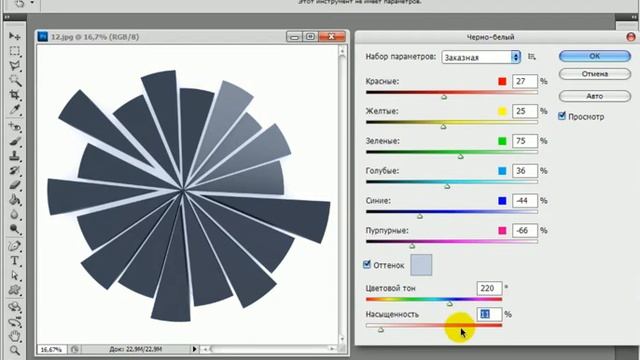Screen dimensions: 640x360
Task: Select the Polygonal Lasso tool
Action: point(15,66)
